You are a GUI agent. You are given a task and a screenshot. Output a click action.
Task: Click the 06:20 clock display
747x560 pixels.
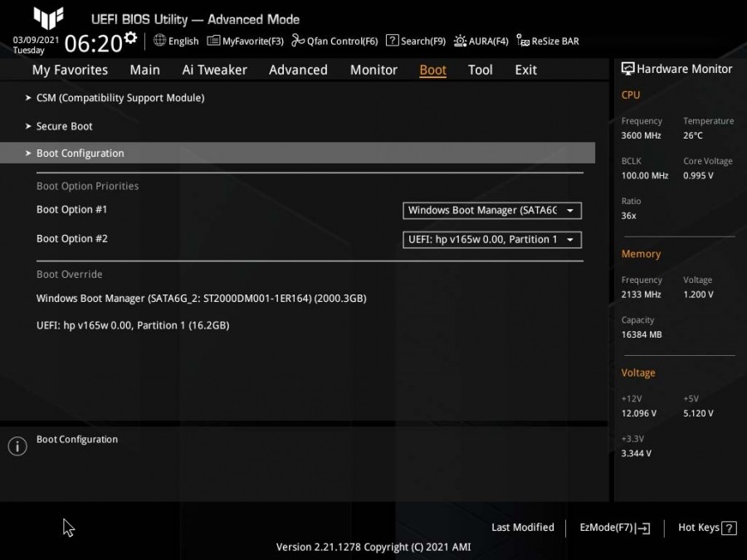coord(93,43)
